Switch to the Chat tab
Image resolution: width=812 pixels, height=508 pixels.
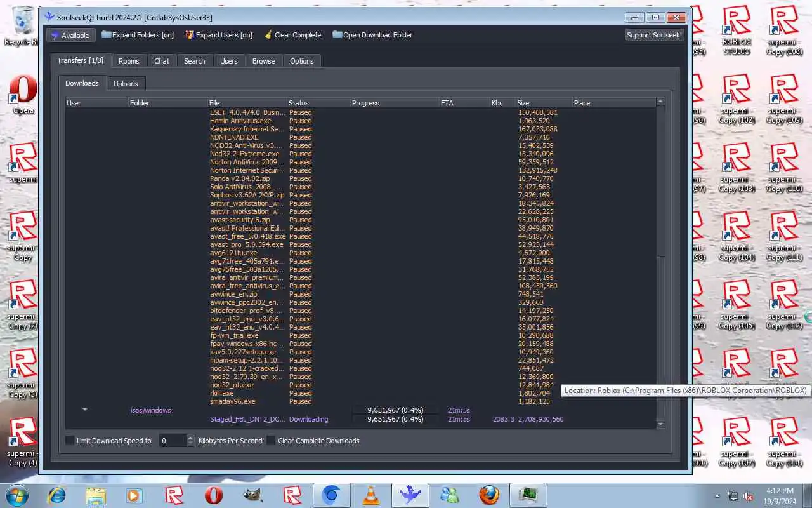click(162, 61)
